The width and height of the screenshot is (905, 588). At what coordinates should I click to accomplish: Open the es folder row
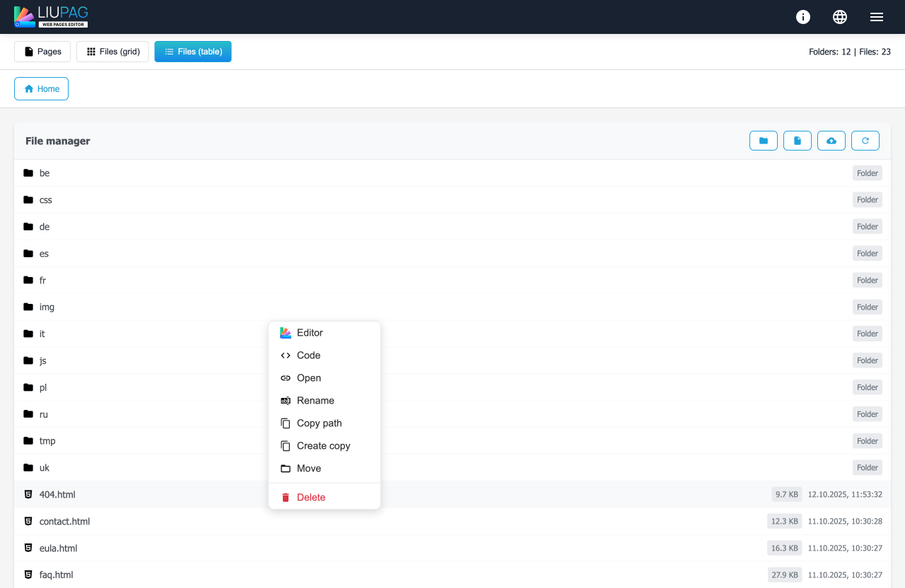tap(452, 254)
